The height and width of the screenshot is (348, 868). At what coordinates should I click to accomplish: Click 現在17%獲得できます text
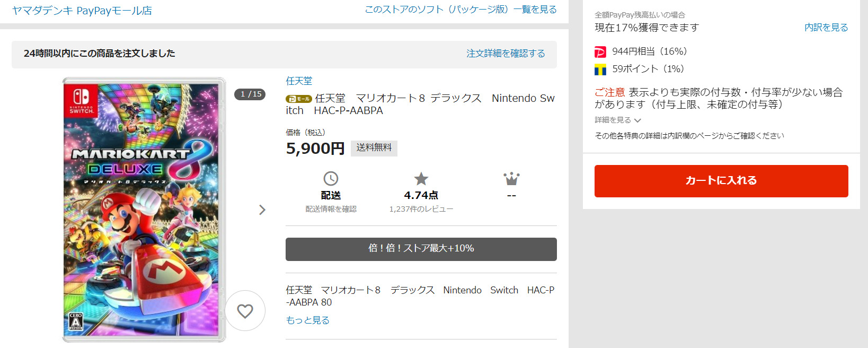pos(647,28)
